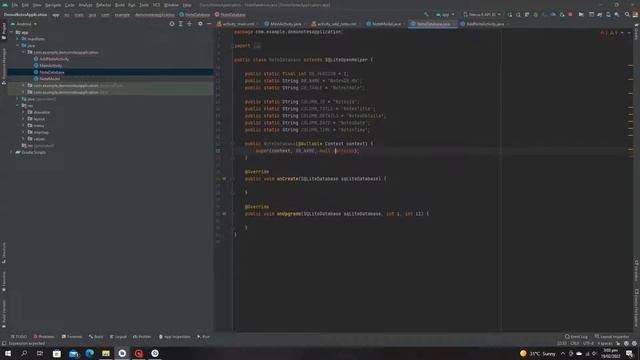Screen dimensions: 640x360
Task: Open the Build menu
Action: click(x=120, y=5)
